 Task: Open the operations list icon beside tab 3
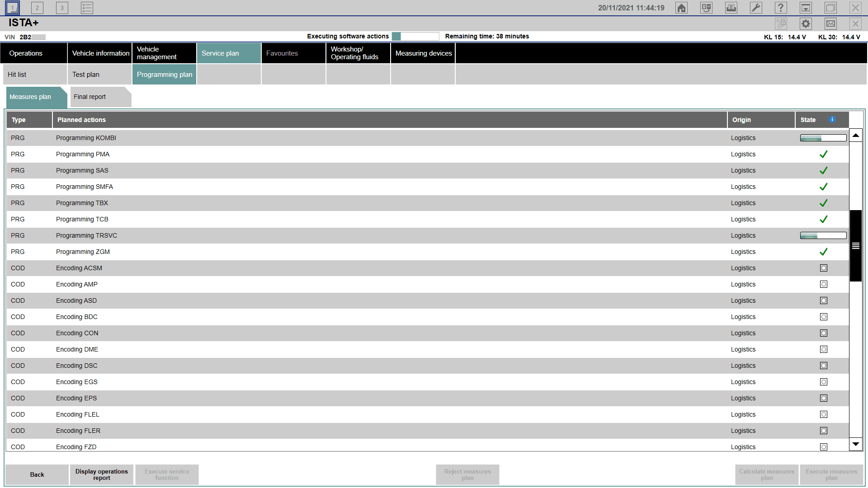87,8
